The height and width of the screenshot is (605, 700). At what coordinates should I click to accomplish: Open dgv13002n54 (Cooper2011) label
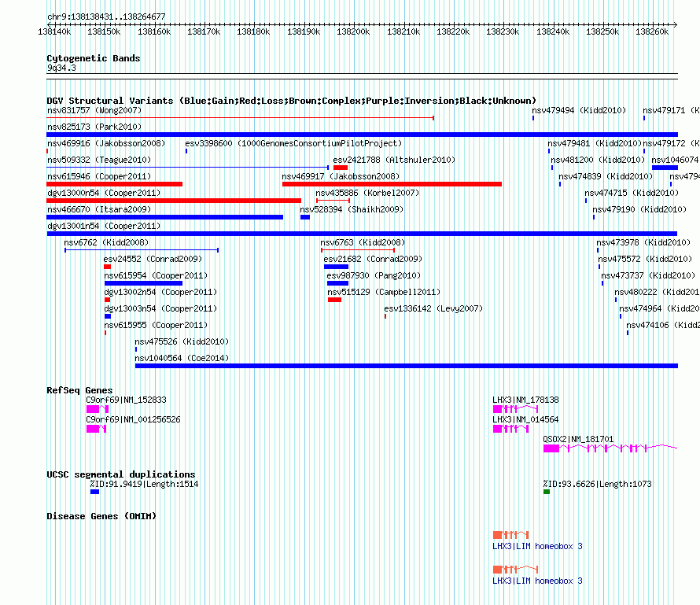point(160,292)
